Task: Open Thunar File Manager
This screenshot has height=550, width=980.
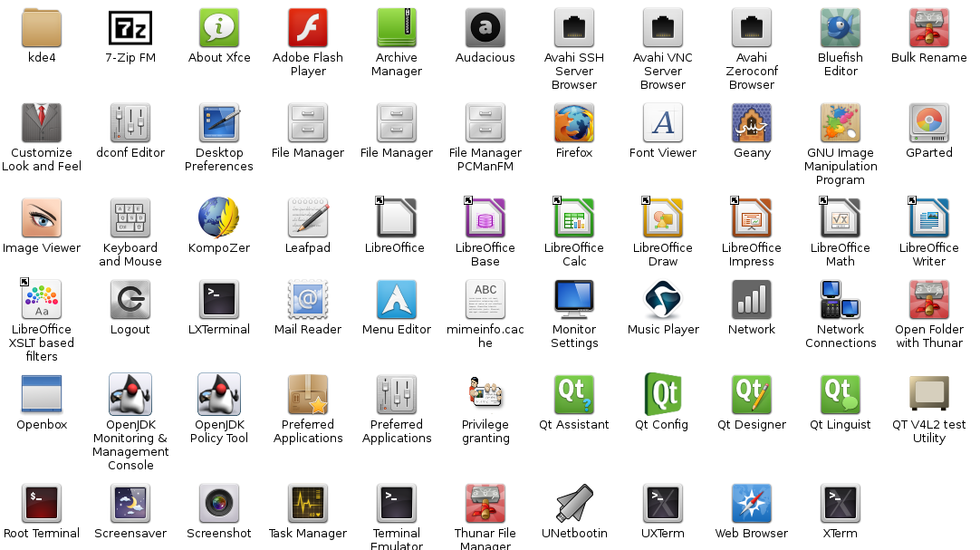Action: (485, 503)
